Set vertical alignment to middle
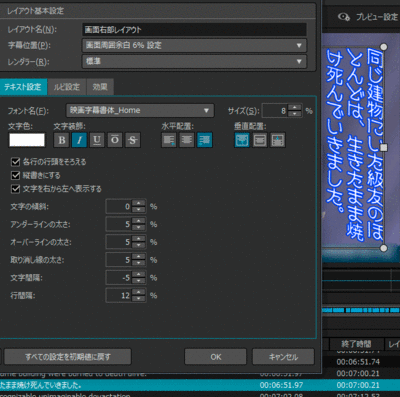The height and width of the screenshot is (397, 400). tap(260, 140)
